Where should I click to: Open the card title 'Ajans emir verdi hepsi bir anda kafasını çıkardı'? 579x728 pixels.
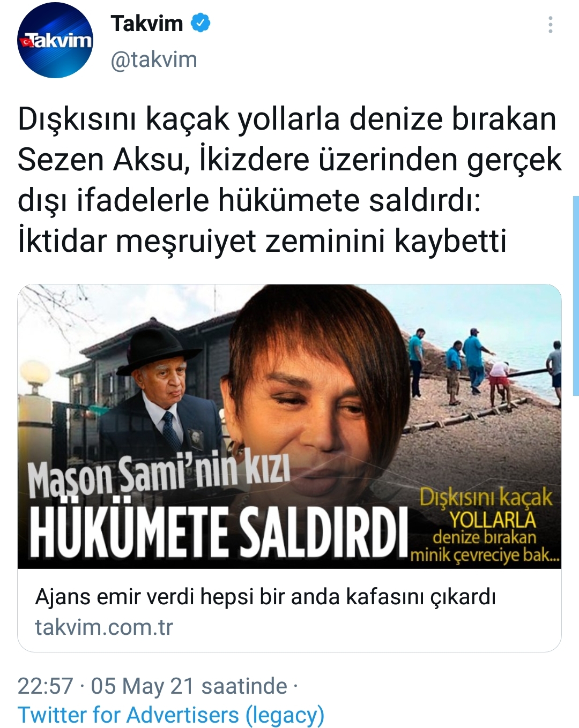click(265, 596)
